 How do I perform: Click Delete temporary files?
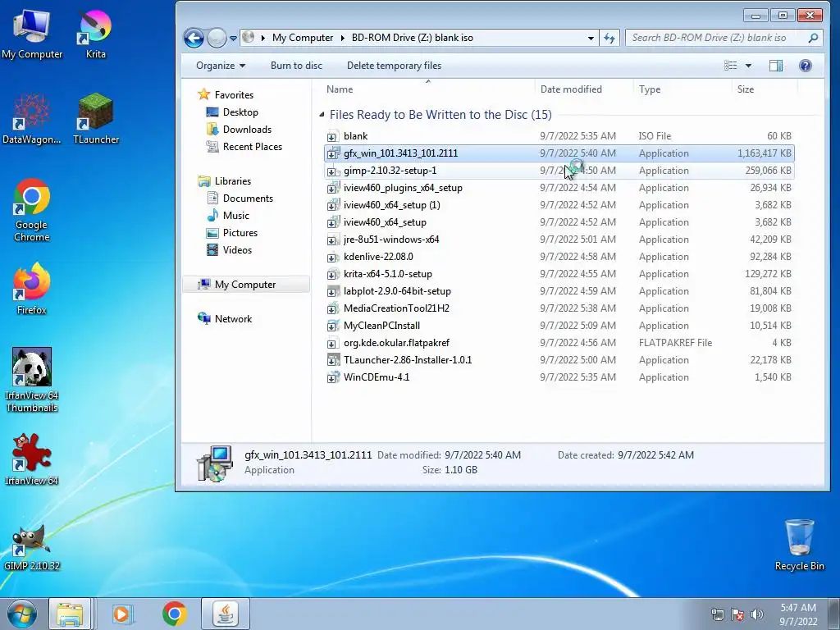click(x=394, y=66)
